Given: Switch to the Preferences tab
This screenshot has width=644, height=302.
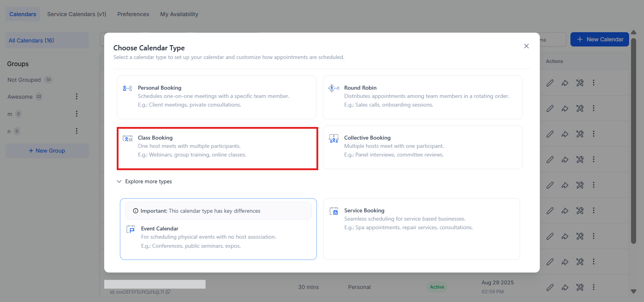Looking at the screenshot, I should click(133, 14).
